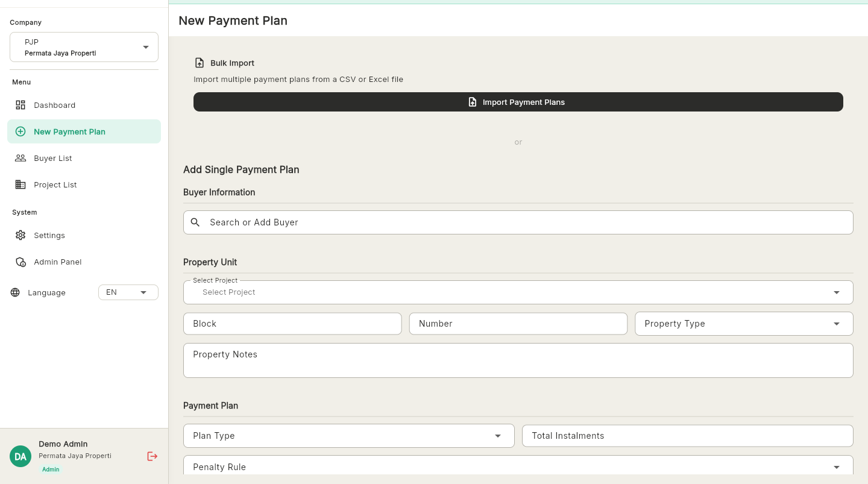Click the Dashboard grid icon in the sidebar
The width and height of the screenshot is (868, 484).
point(20,105)
